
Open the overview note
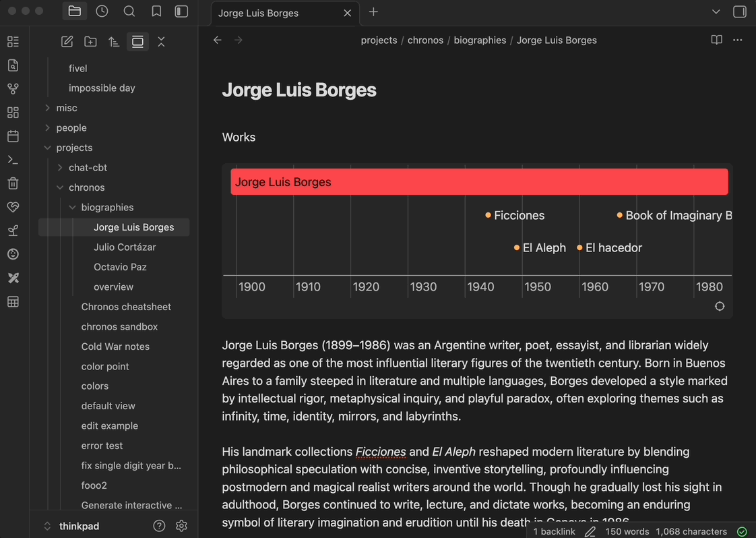pyautogui.click(x=113, y=287)
